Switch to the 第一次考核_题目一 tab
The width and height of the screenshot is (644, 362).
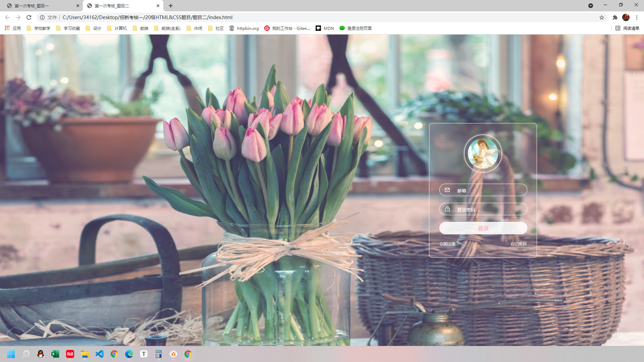pyautogui.click(x=40, y=6)
